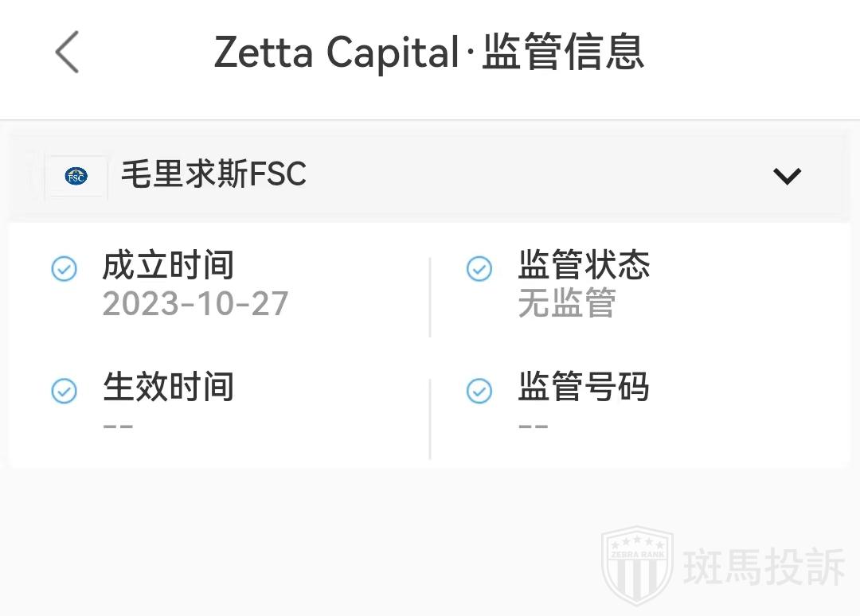Viewport: 860px width, 616px height.
Task: Click checkmark icon beside 监管号码
Action: [x=479, y=391]
